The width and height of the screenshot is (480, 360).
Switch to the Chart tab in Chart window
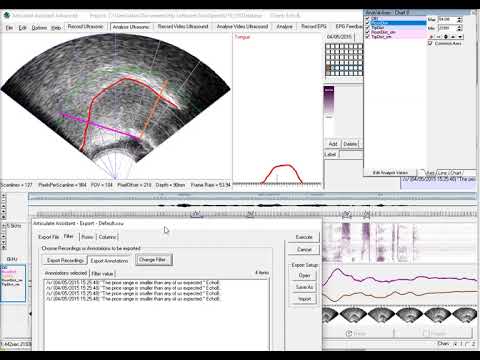(x=455, y=173)
